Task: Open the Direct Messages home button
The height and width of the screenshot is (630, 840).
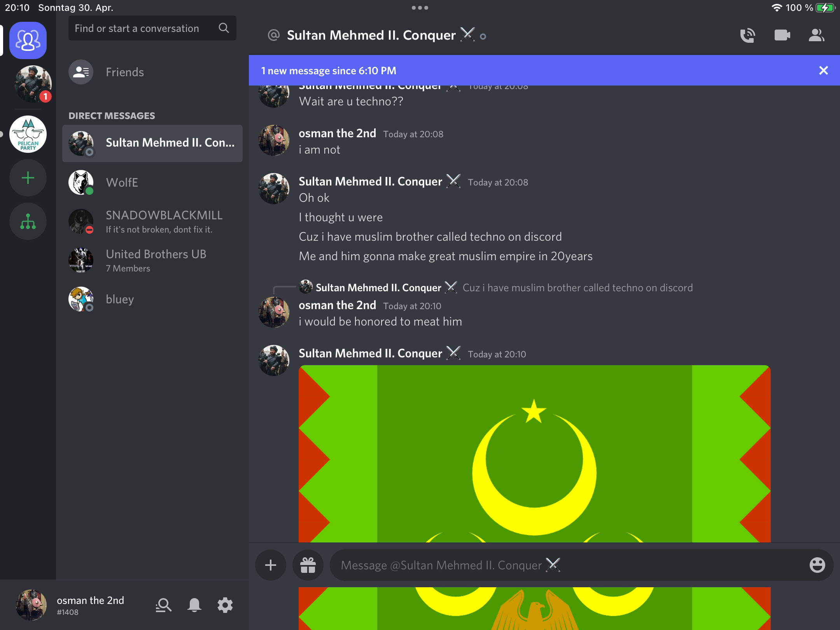Action: pos(28,40)
